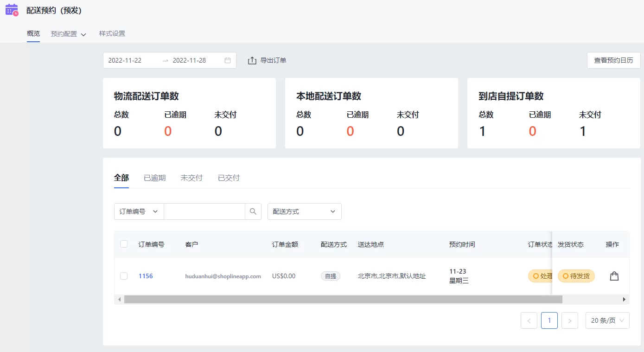Check the select-all checkbox in the table header
The height and width of the screenshot is (352, 644).
point(124,244)
